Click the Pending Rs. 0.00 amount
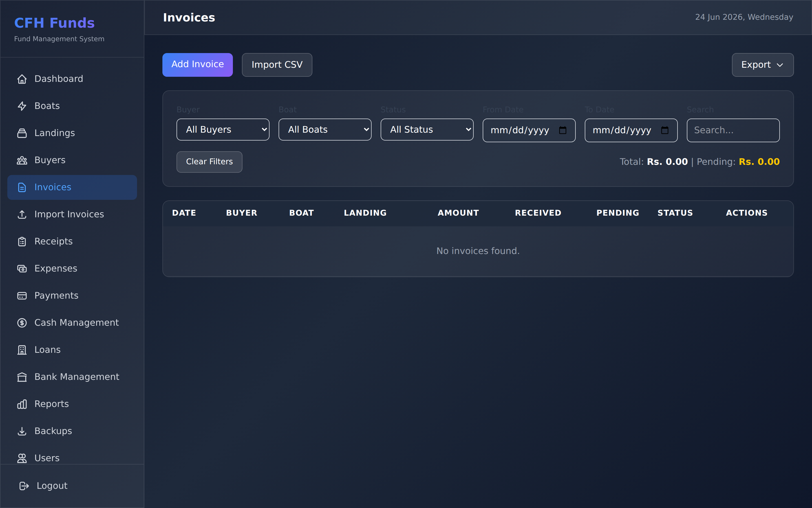 [759, 162]
